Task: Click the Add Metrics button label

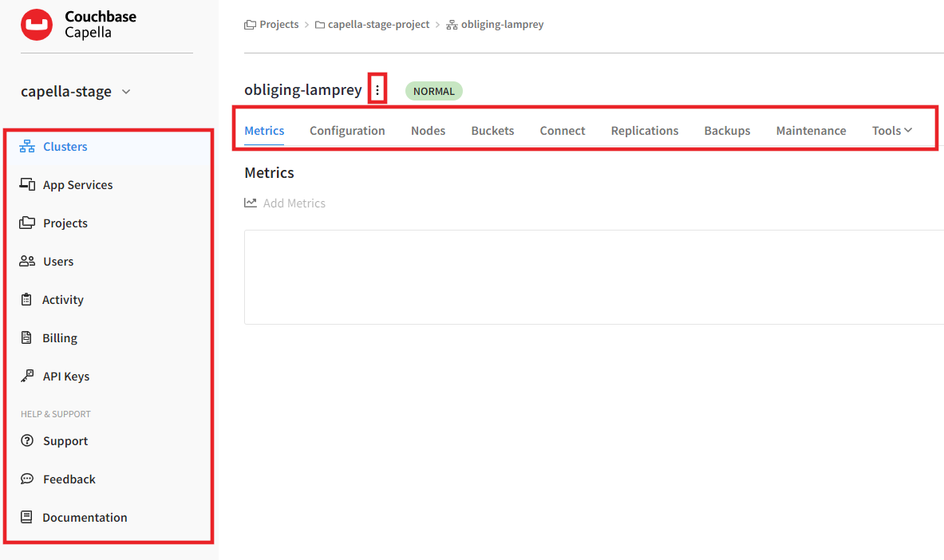Action: (x=294, y=203)
